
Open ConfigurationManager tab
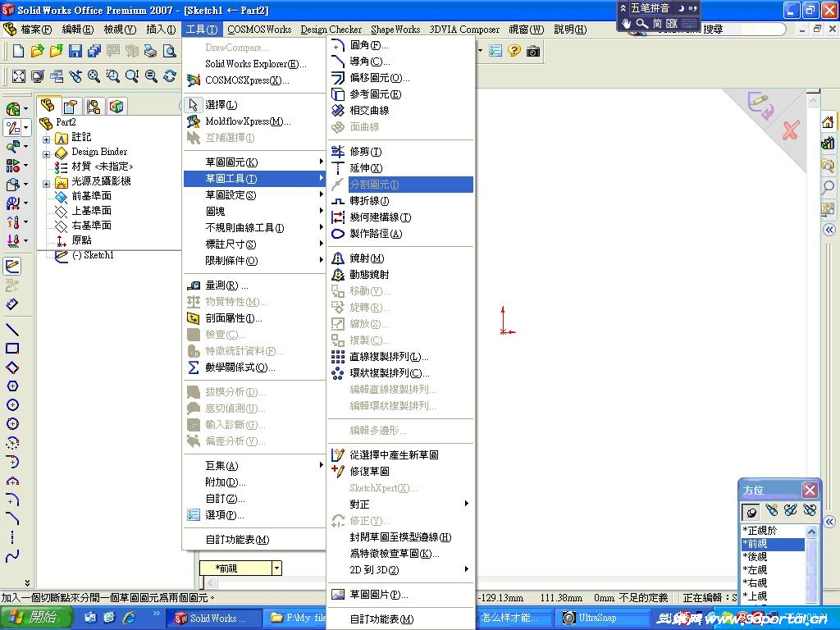[x=94, y=106]
